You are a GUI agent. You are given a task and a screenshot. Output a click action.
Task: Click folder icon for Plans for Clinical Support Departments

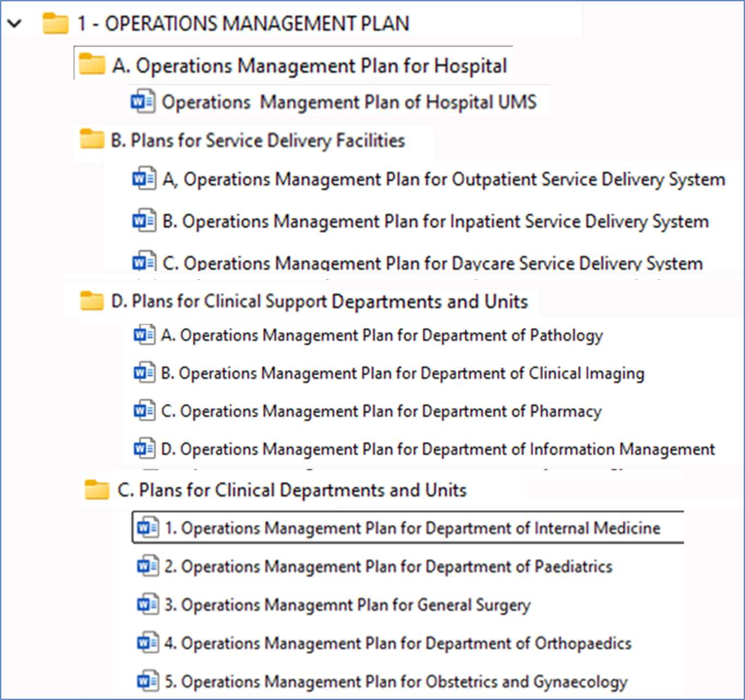pyautogui.click(x=91, y=301)
